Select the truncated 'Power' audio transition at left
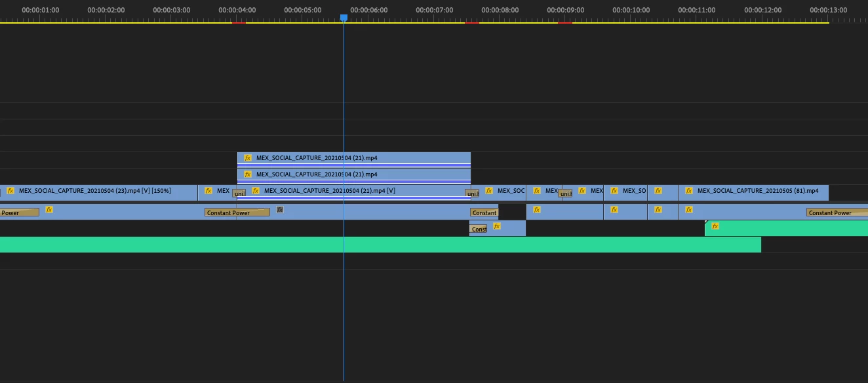Viewport: 868px width, 383px height. click(x=20, y=212)
